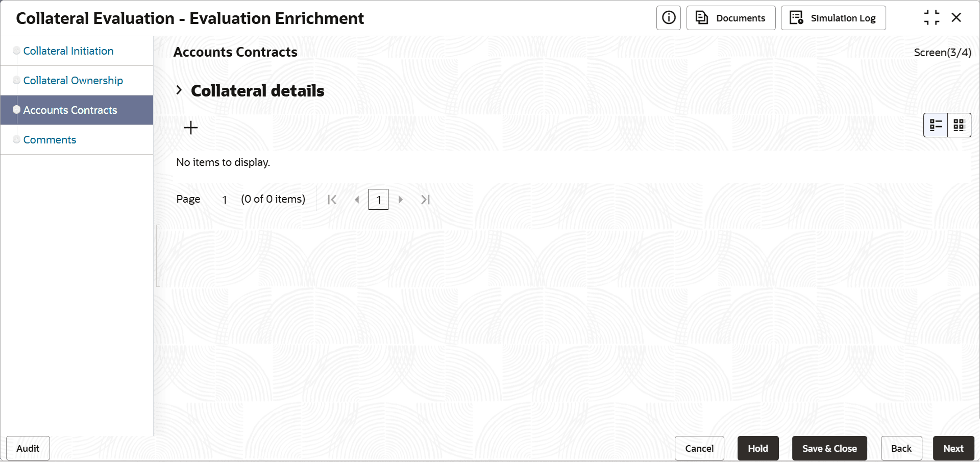Click the Save & Close button
Viewport: 980px width, 462px height.
tap(829, 448)
